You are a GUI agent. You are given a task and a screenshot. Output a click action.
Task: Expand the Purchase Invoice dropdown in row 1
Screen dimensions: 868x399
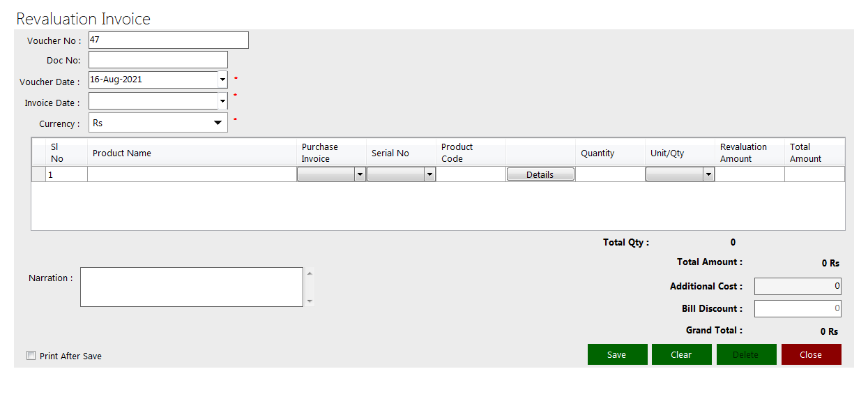coord(360,174)
